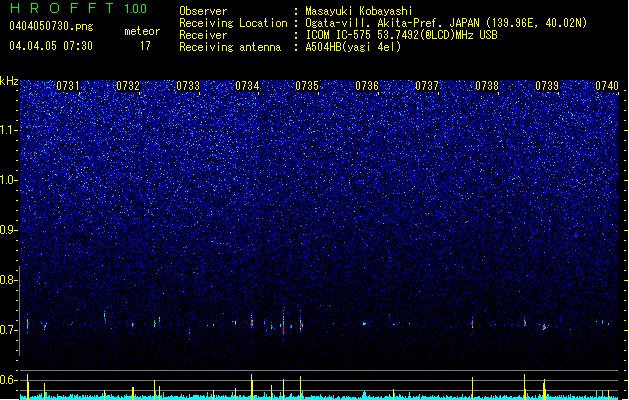
Task: Click the 0.9 kHz axis label
Action: pos(9,230)
